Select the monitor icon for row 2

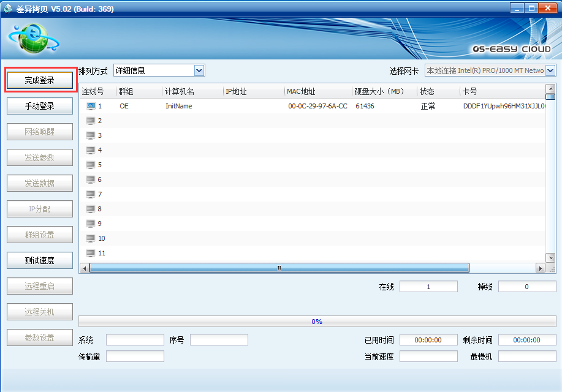(91, 121)
